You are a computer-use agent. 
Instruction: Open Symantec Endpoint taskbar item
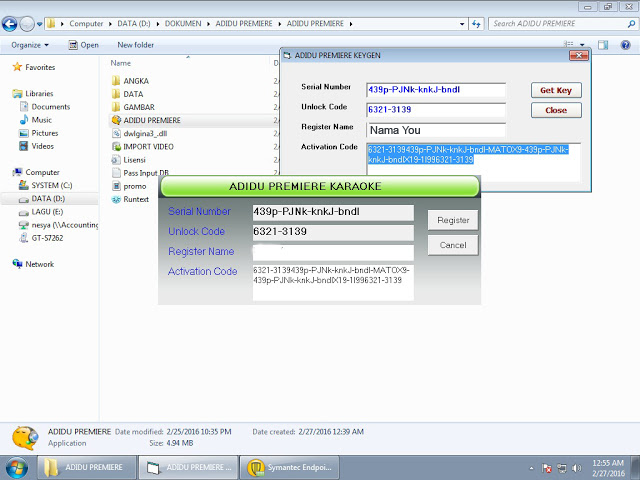(290, 467)
